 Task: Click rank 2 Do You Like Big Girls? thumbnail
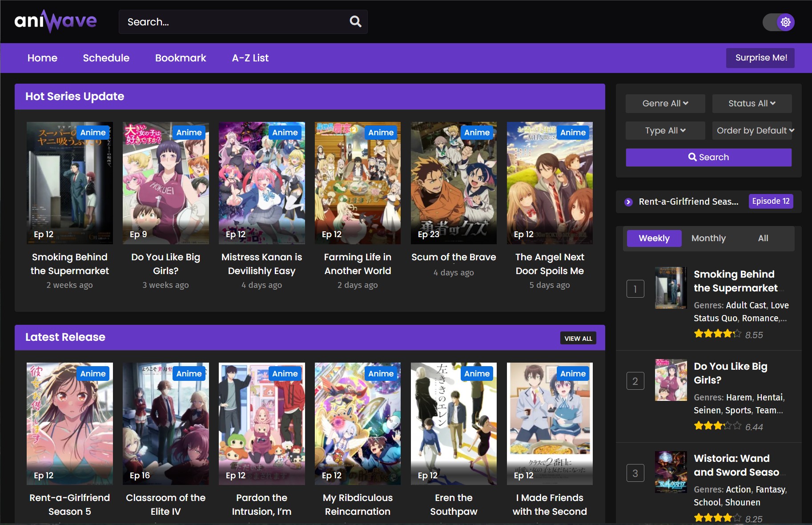click(x=671, y=380)
